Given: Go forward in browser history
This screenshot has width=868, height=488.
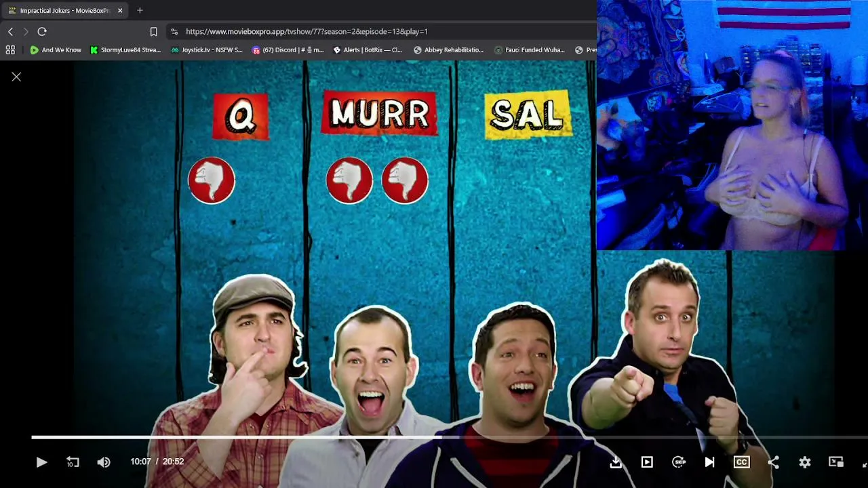Looking at the screenshot, I should coord(26,31).
